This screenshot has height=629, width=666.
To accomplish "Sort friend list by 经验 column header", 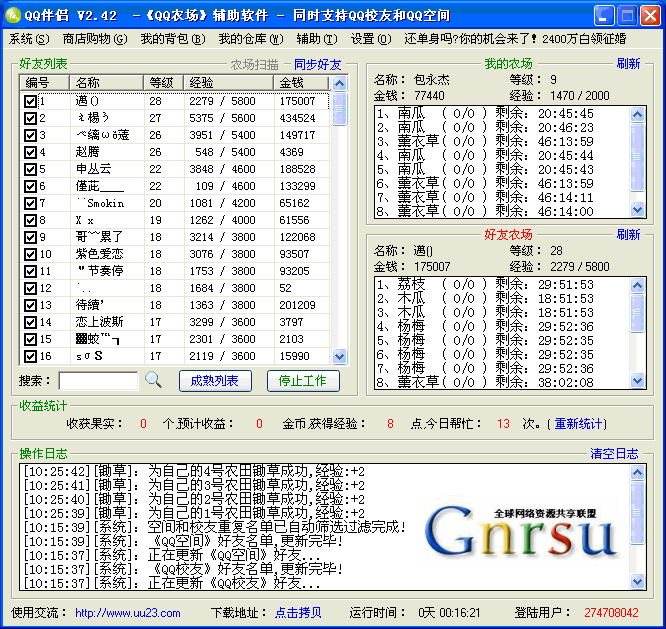I will click(228, 82).
